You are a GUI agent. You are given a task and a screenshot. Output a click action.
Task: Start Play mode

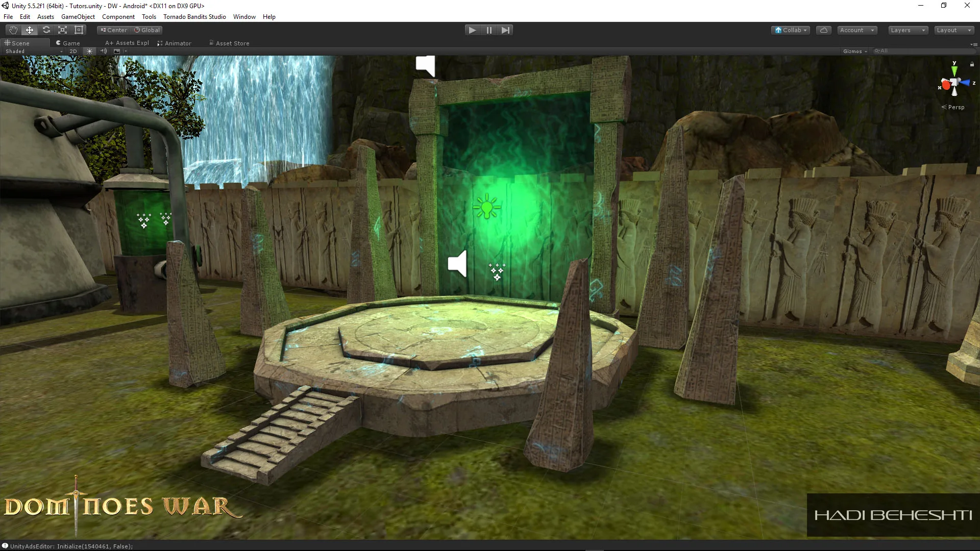[x=472, y=30]
